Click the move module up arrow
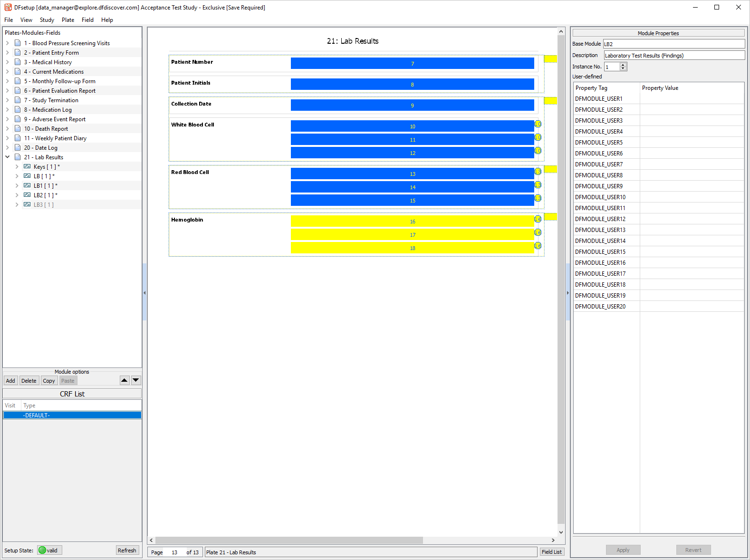This screenshot has width=750, height=560. [125, 380]
